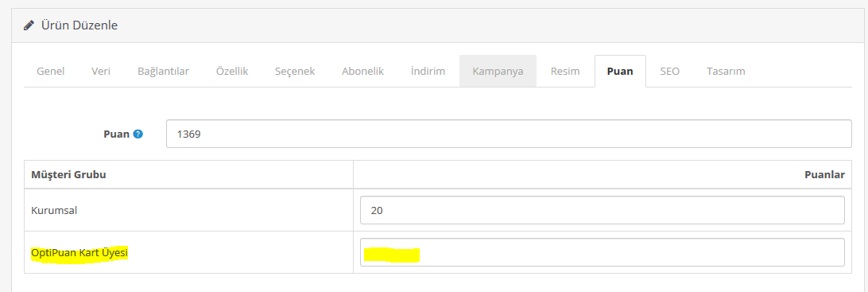Select the Özellik tab
868x292 pixels.
(232, 72)
